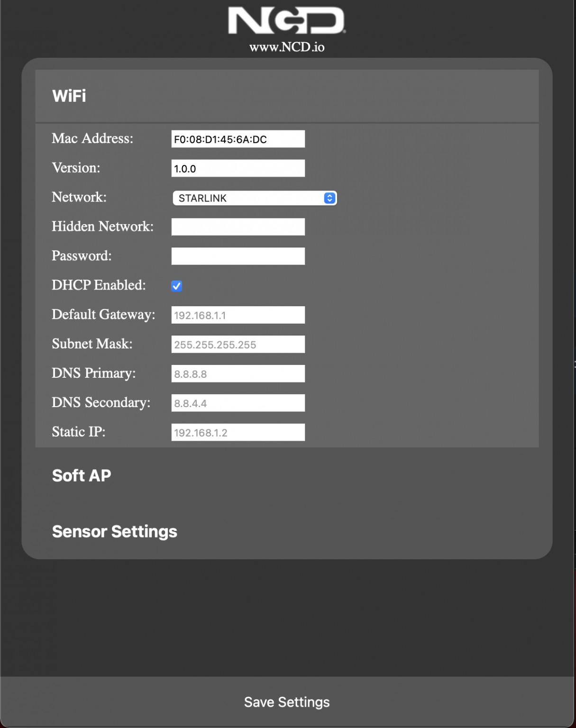Click the Hidden Network text box
Viewport: 576px width, 728px height.
[238, 227]
